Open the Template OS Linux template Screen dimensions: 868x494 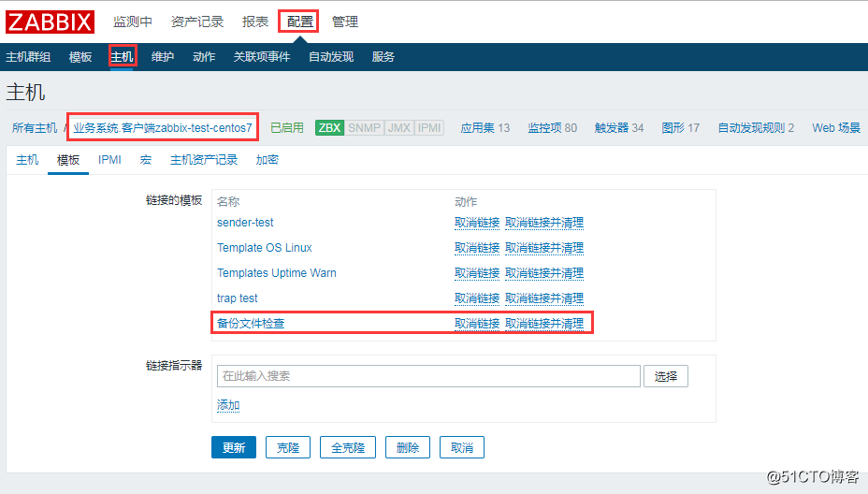pos(265,248)
